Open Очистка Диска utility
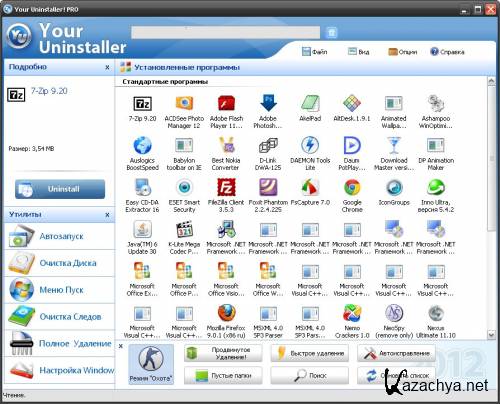This screenshot has height=404, width=500. pyautogui.click(x=59, y=263)
